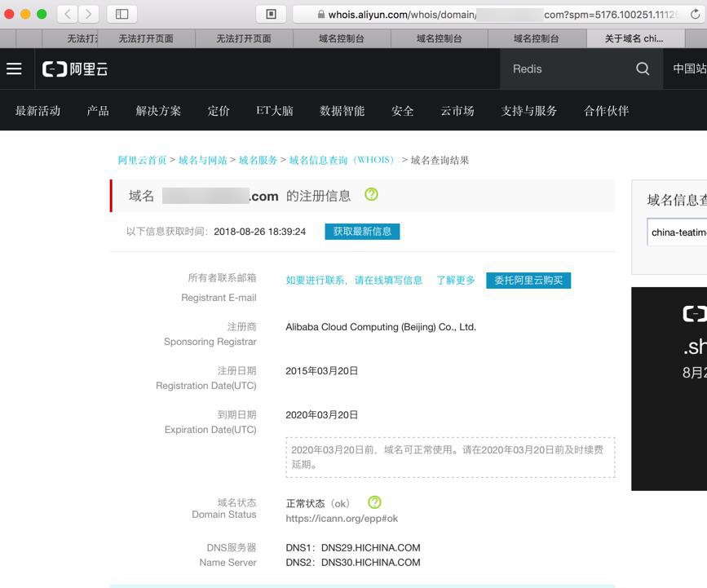Click 了解更多 link
The height and width of the screenshot is (588, 707).
click(x=455, y=280)
